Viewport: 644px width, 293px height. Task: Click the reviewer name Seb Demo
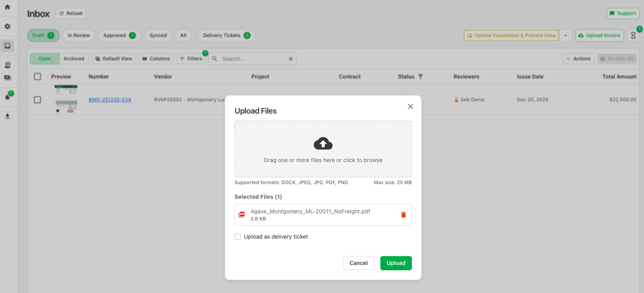(x=473, y=100)
